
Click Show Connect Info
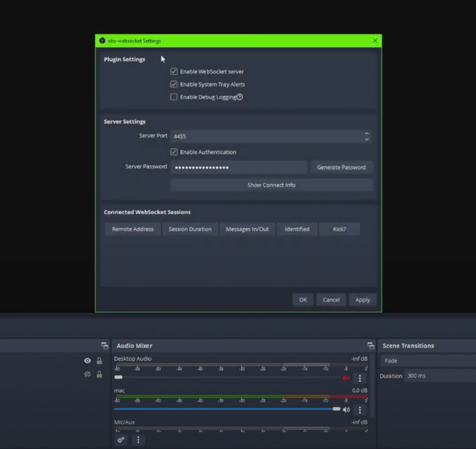pyautogui.click(x=271, y=185)
